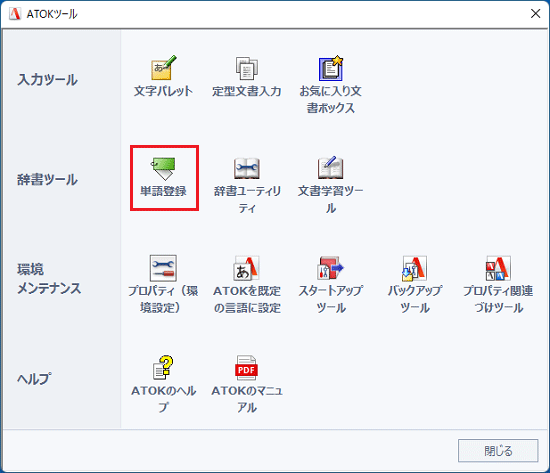This screenshot has width=550, height=473.
Task: Launch 辞書ユーティリティ
Action: coord(247,185)
